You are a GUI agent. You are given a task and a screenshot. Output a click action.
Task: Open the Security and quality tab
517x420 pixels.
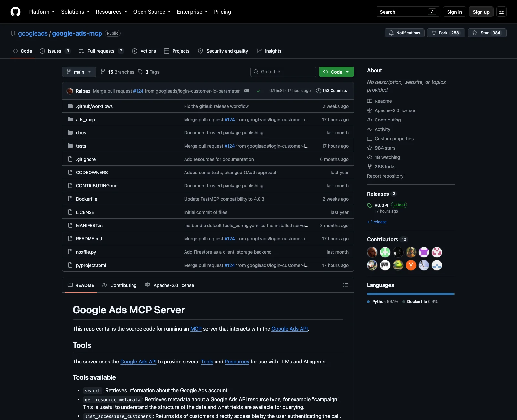(x=223, y=51)
